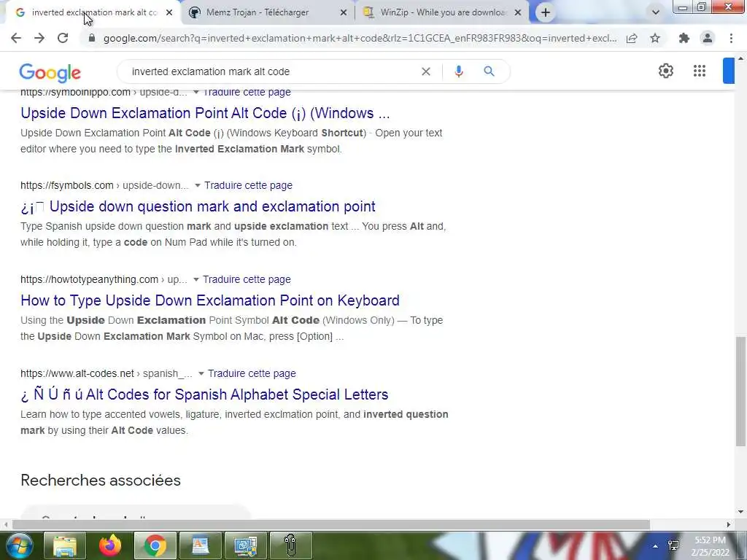Click the network icon in system tray
This screenshot has width=747, height=560.
(x=673, y=546)
